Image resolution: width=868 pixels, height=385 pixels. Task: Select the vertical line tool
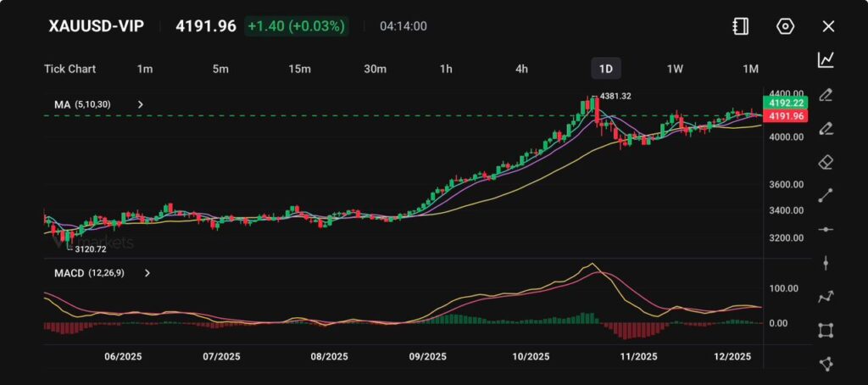tap(826, 263)
